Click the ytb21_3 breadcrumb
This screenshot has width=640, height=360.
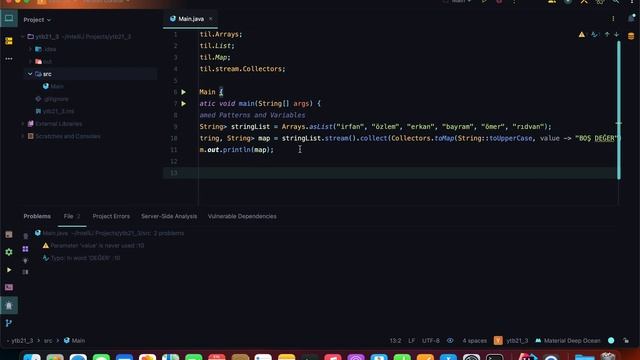click(22, 340)
